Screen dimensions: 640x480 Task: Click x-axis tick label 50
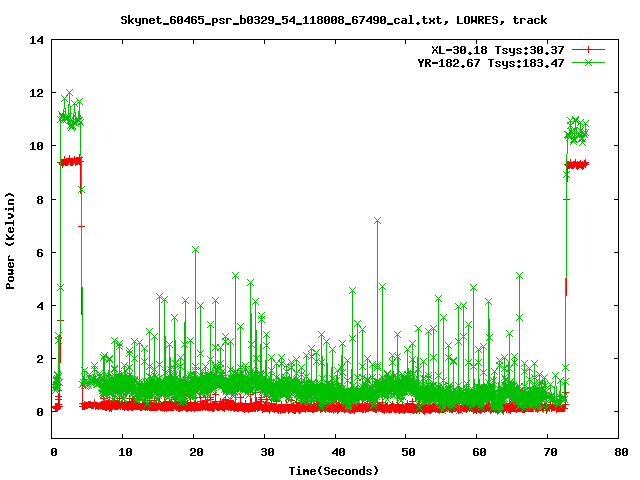[x=409, y=452]
